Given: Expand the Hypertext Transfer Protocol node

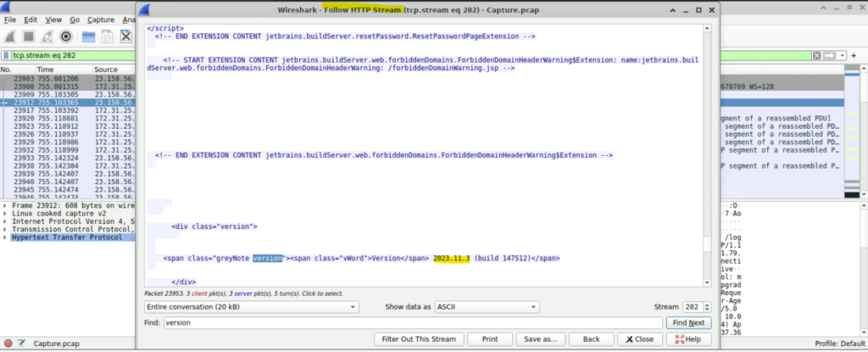Looking at the screenshot, I should (6, 237).
